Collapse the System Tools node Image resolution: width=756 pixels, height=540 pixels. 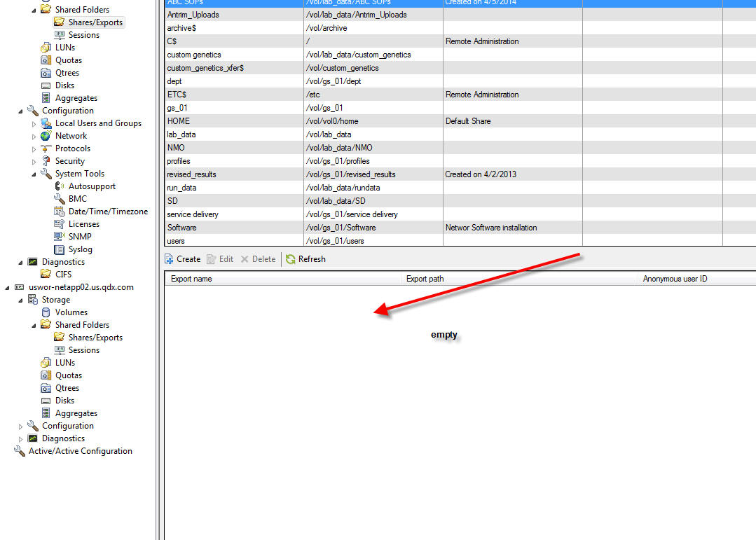click(x=34, y=174)
